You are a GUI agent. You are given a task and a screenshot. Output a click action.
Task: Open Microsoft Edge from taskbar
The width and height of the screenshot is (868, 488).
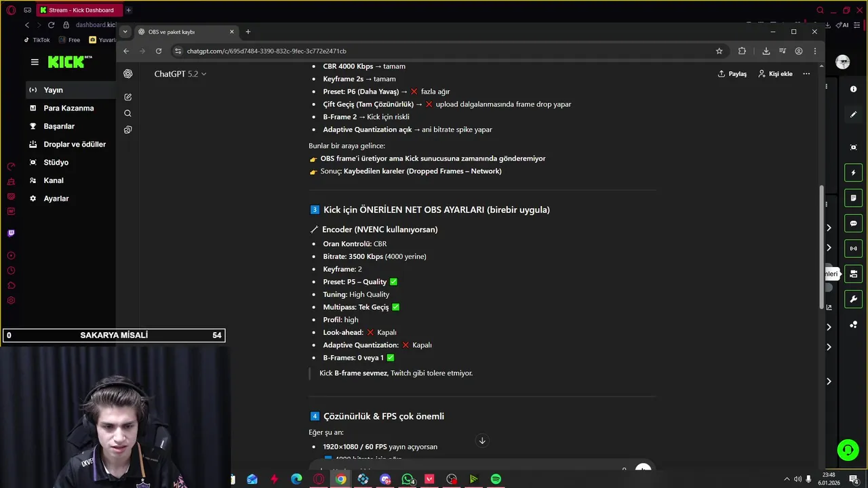(296, 479)
